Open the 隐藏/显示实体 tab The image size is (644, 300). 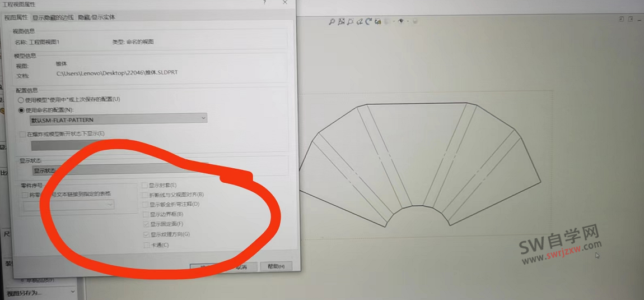pos(97,17)
